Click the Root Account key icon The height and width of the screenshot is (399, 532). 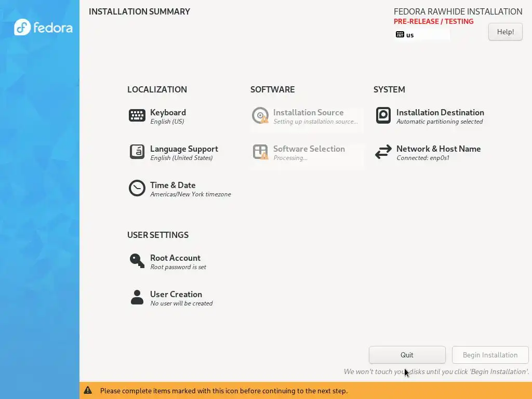pos(137,261)
